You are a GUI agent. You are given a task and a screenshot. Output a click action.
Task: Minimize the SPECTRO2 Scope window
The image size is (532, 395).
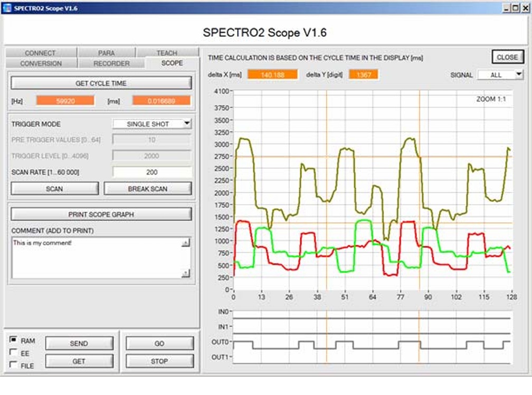pyautogui.click(x=506, y=8)
